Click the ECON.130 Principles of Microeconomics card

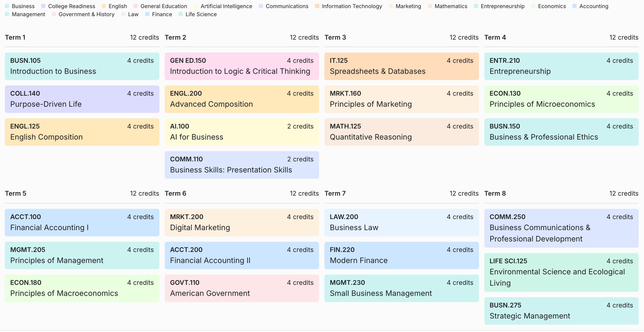[x=561, y=99]
